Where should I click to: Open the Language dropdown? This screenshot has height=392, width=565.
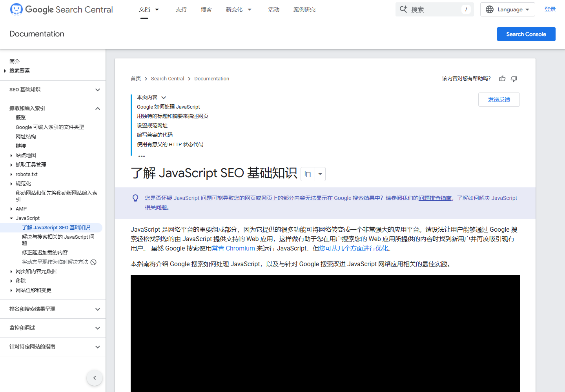pos(508,9)
